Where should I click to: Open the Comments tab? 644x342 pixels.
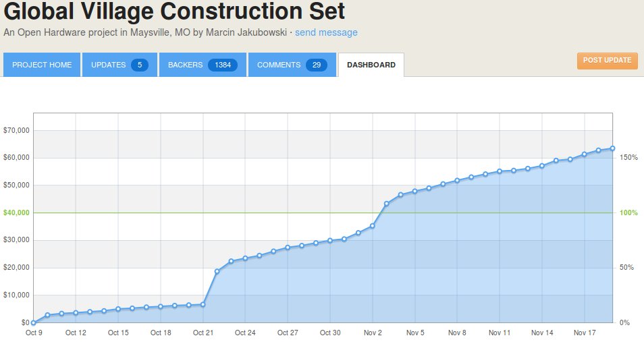click(x=292, y=65)
